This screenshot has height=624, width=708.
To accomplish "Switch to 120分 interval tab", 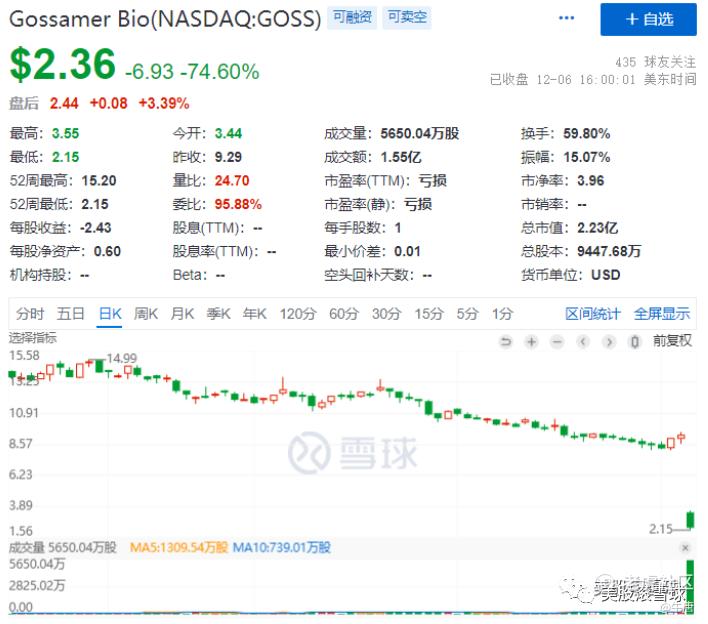I will tap(298, 313).
